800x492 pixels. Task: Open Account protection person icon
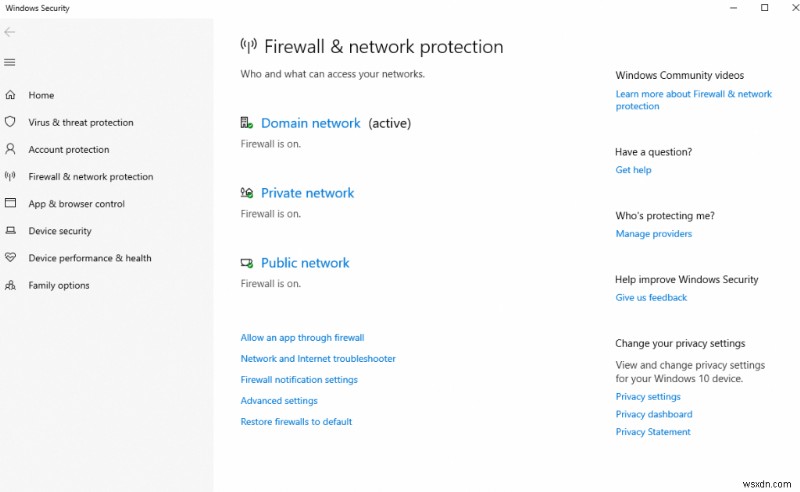tap(10, 149)
